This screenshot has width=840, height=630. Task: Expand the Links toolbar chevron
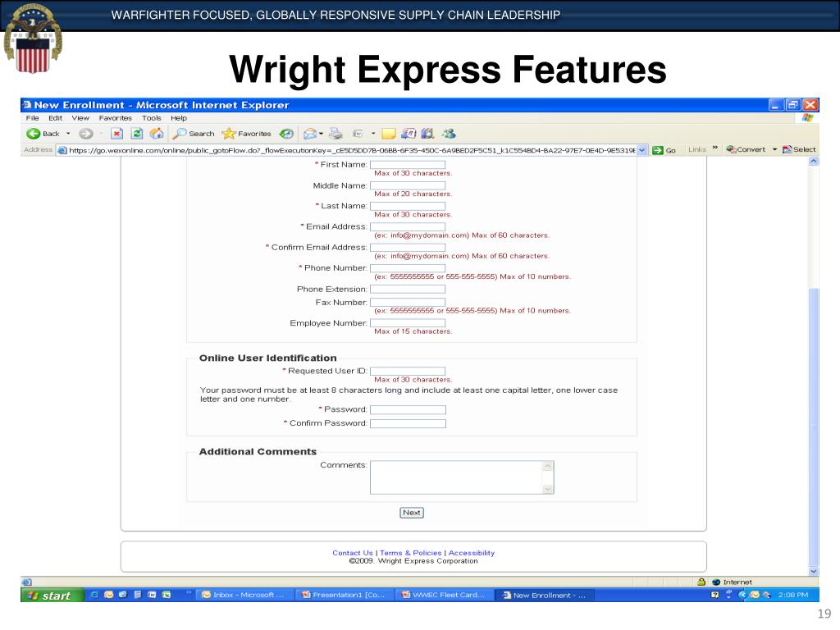click(715, 148)
